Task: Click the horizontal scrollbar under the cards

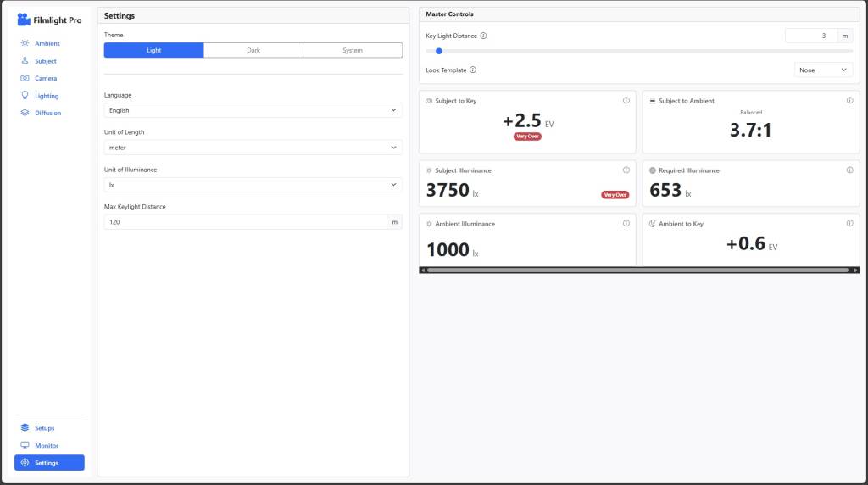Action: (637, 270)
